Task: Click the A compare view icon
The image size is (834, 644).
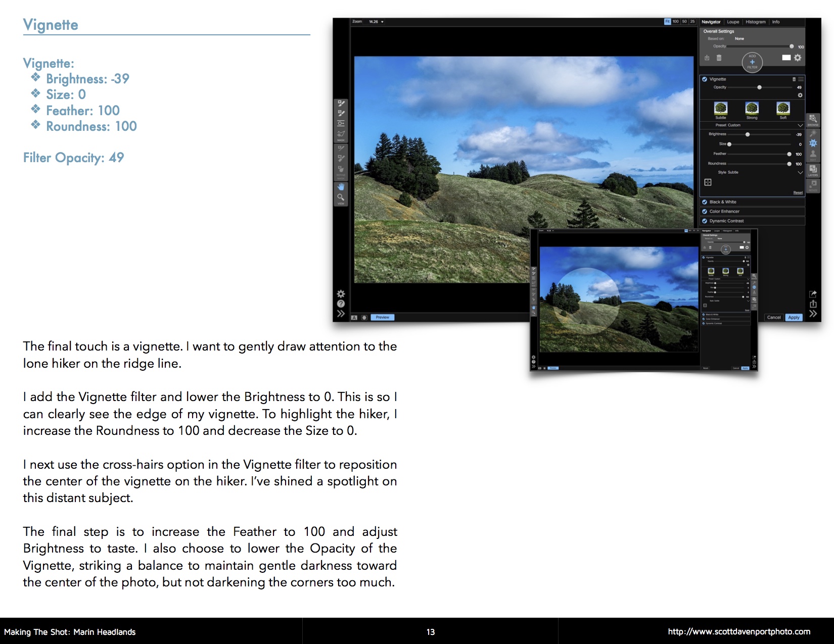Action: coord(354,318)
